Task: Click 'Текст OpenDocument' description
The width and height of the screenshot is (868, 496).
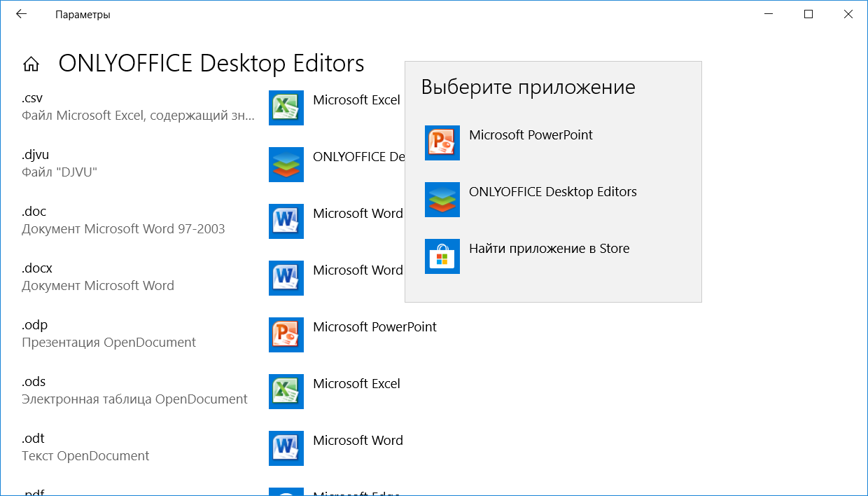Action: [x=85, y=456]
